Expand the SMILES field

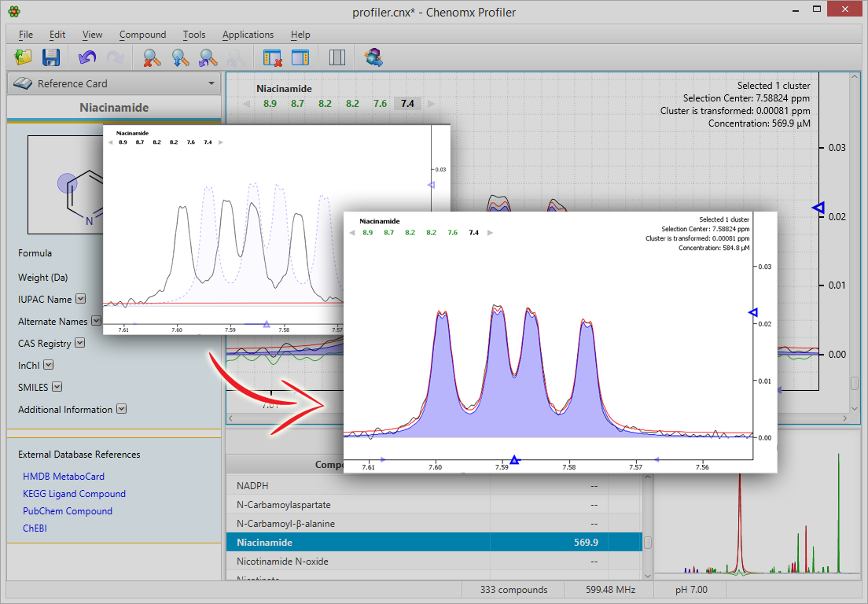[57, 386]
